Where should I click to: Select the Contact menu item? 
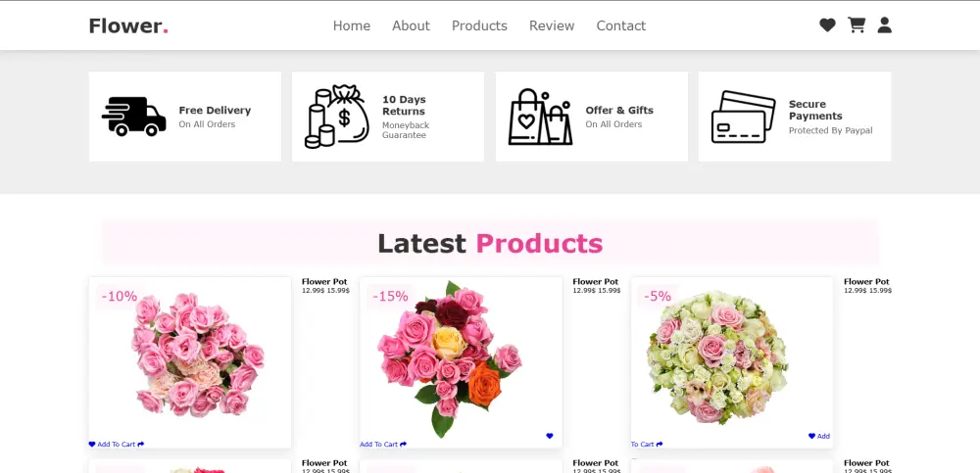[620, 25]
